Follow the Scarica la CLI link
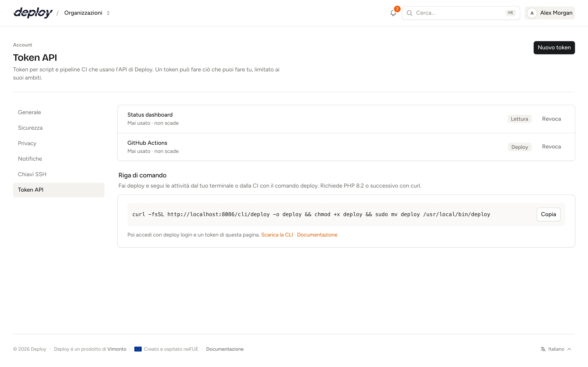The width and height of the screenshot is (588, 367). pos(277,235)
